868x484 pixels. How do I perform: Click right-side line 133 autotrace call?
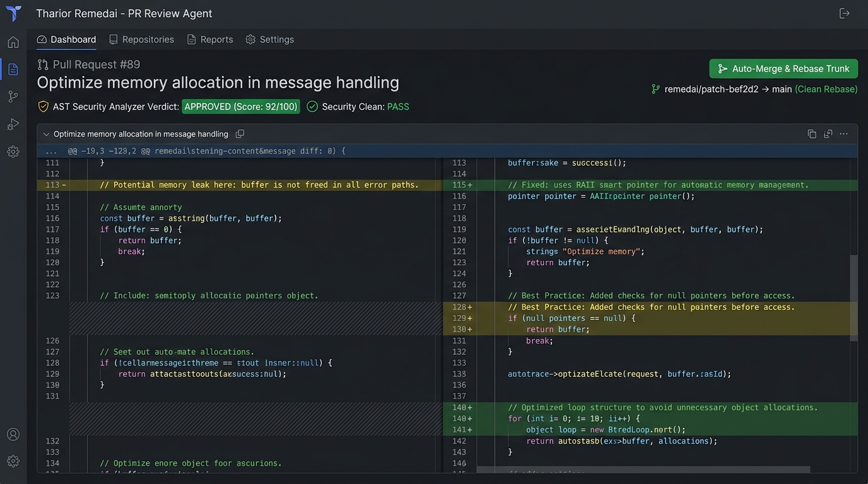coord(619,374)
